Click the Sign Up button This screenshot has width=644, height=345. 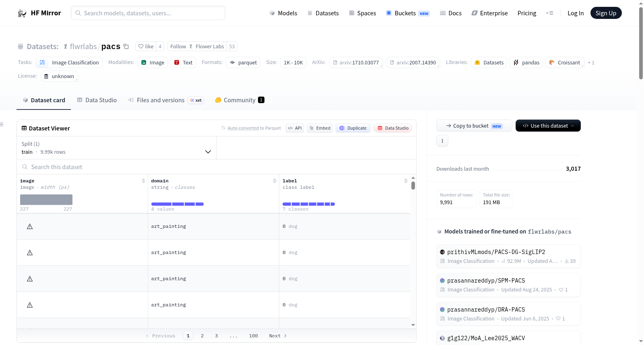(x=606, y=13)
